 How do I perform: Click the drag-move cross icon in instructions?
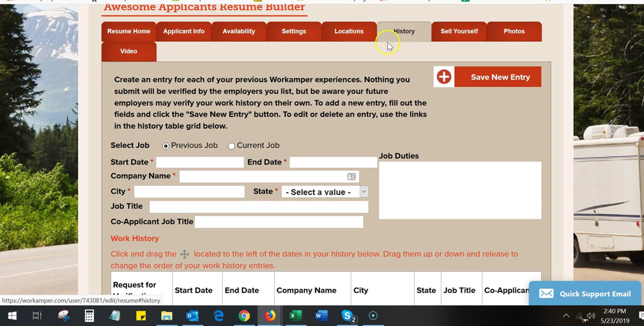(x=184, y=254)
